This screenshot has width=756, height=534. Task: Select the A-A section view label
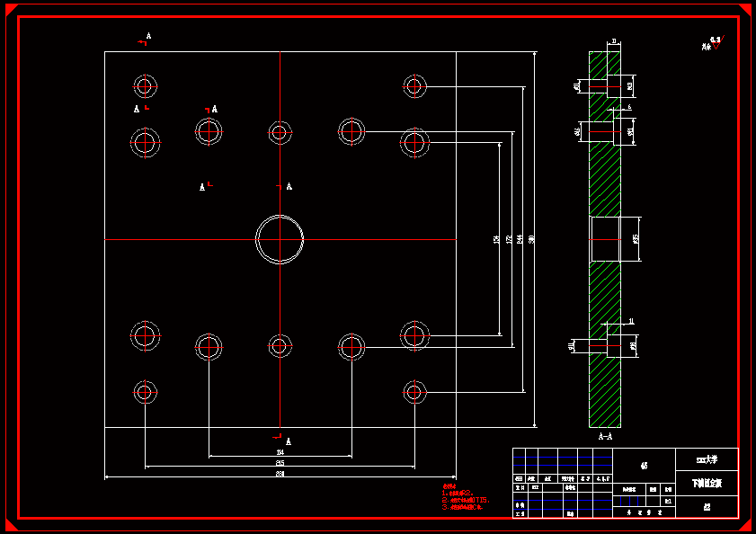point(605,437)
